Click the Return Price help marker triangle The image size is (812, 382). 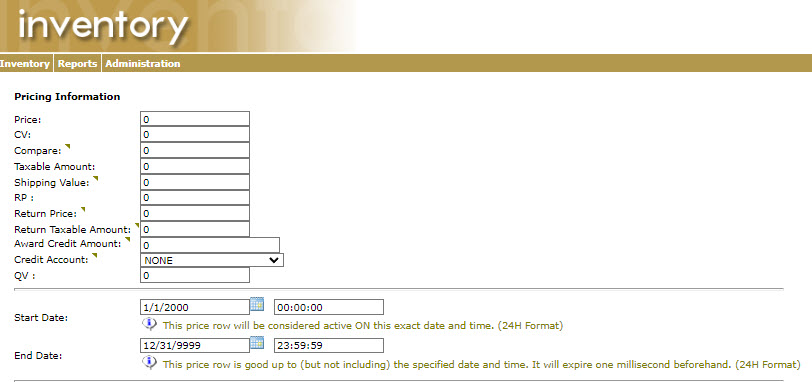83,210
